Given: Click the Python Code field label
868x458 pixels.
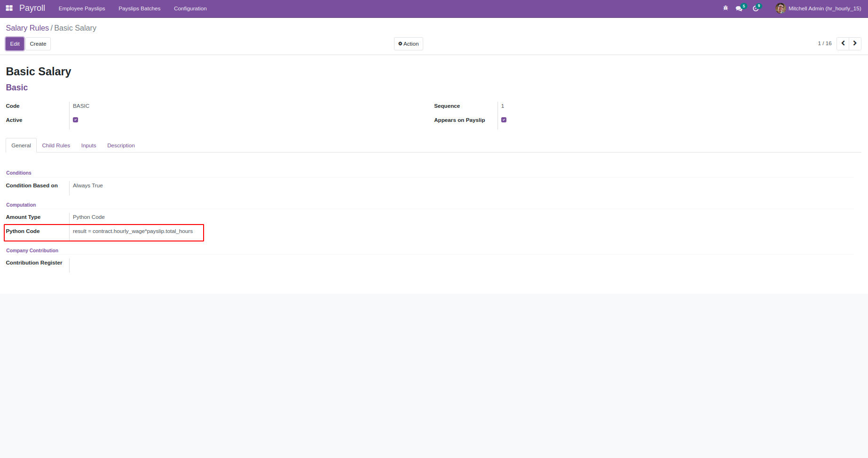Looking at the screenshot, I should coord(23,231).
